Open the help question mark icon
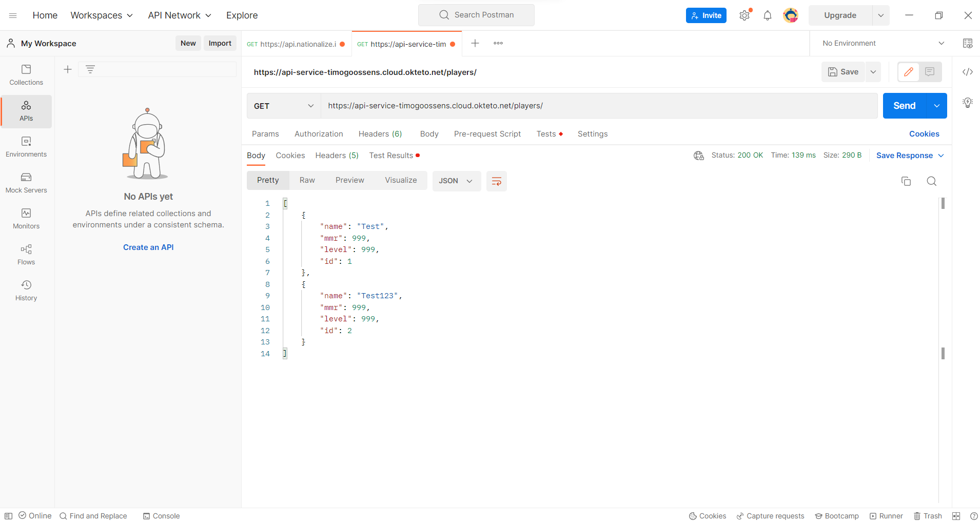The height and width of the screenshot is (521, 980). click(974, 516)
